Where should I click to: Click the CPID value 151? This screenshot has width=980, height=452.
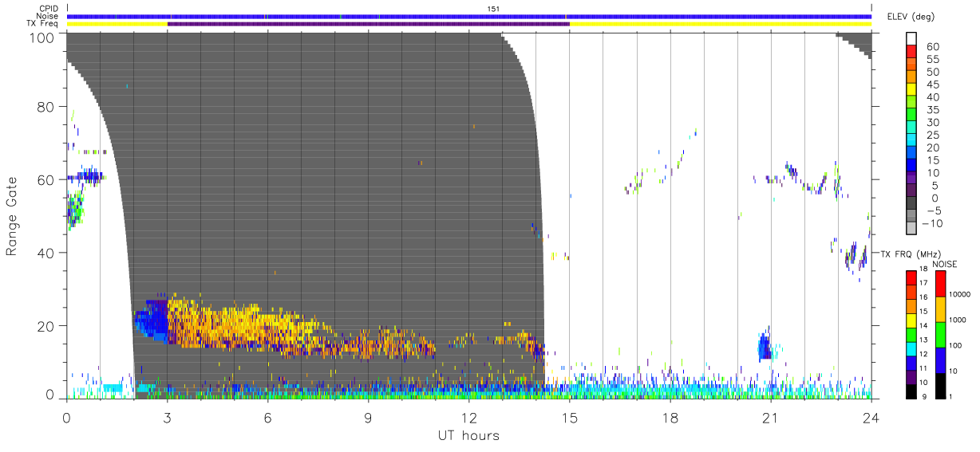point(493,9)
